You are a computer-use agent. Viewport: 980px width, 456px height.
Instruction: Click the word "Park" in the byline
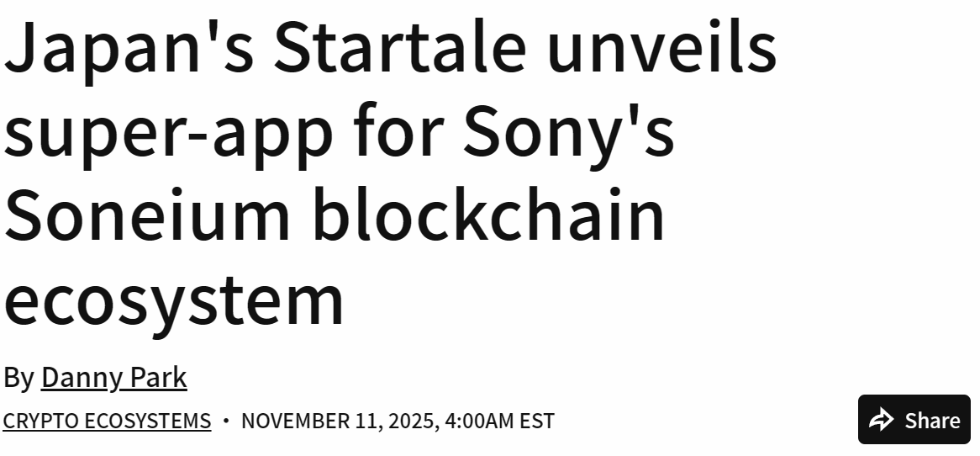[157, 378]
